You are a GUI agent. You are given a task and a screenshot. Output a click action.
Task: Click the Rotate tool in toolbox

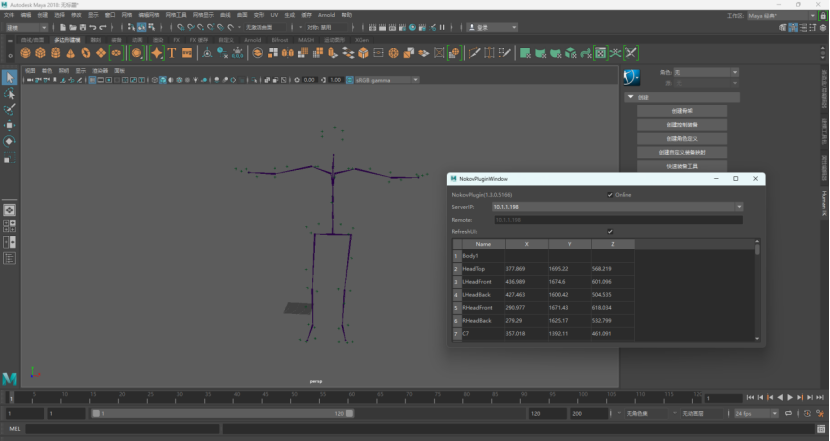coord(10,141)
